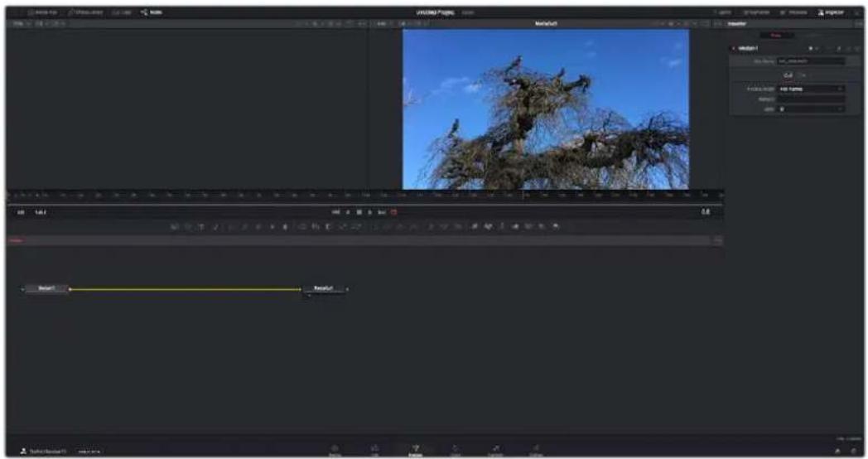Select the Fusion page tab
Viewport: 868px width, 459px height.
pos(415,450)
